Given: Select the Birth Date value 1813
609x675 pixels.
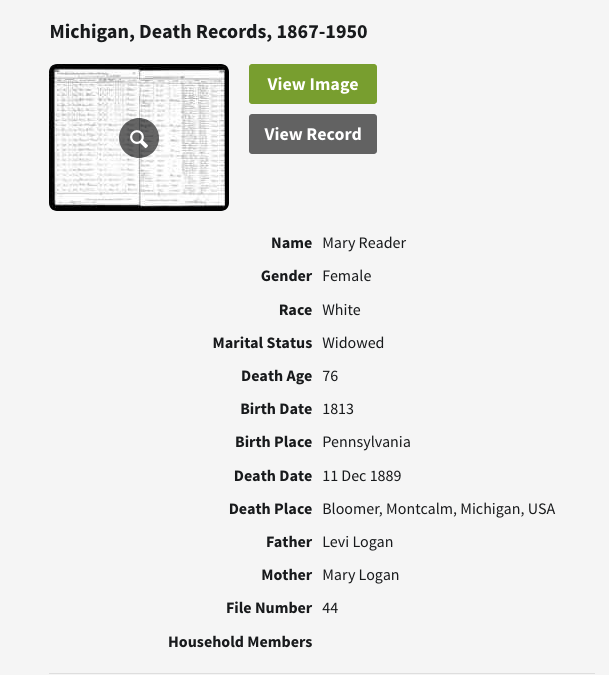Looking at the screenshot, I should coord(338,409).
